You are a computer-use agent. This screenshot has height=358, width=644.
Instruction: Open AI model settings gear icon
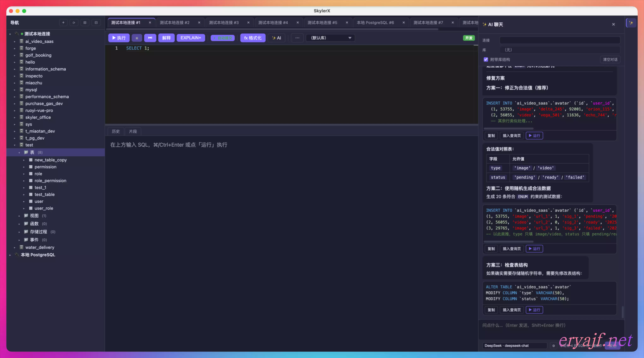click(x=554, y=346)
